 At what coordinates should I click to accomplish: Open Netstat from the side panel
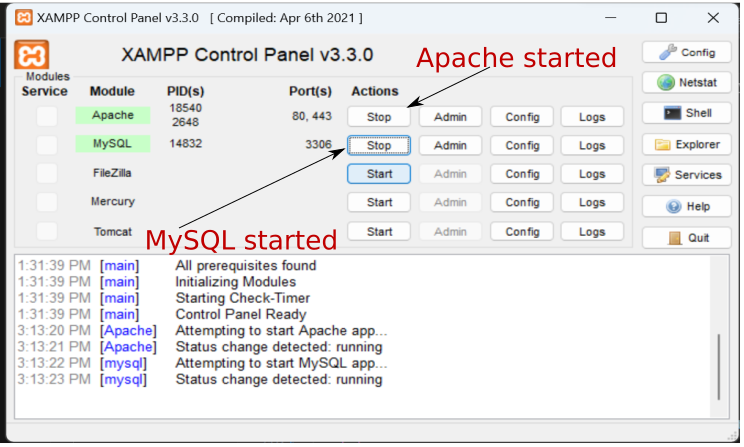(687, 83)
